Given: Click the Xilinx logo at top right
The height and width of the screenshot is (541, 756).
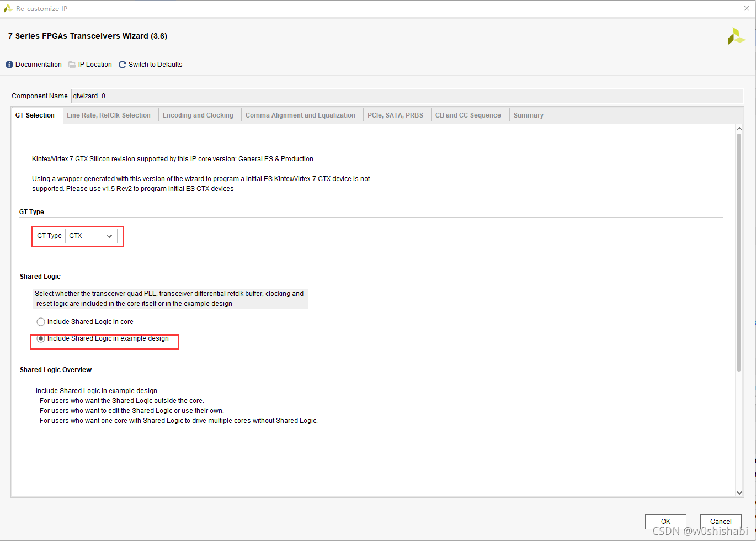Looking at the screenshot, I should pos(736,36).
